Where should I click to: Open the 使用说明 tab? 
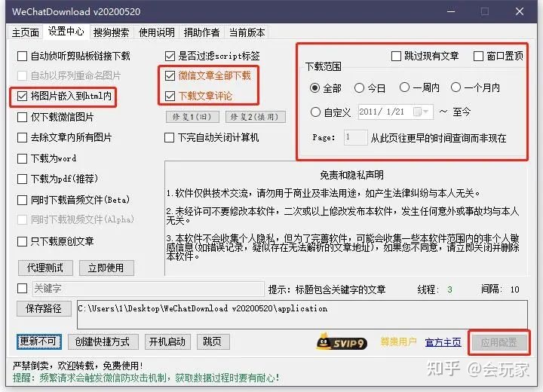pos(157,32)
